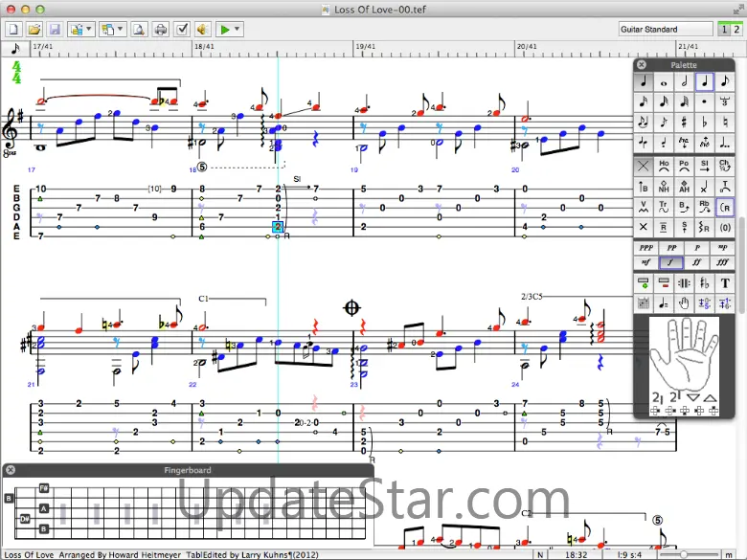Image resolution: width=747 pixels, height=560 pixels.
Task: Start playback with green play button
Action: pyautogui.click(x=224, y=30)
